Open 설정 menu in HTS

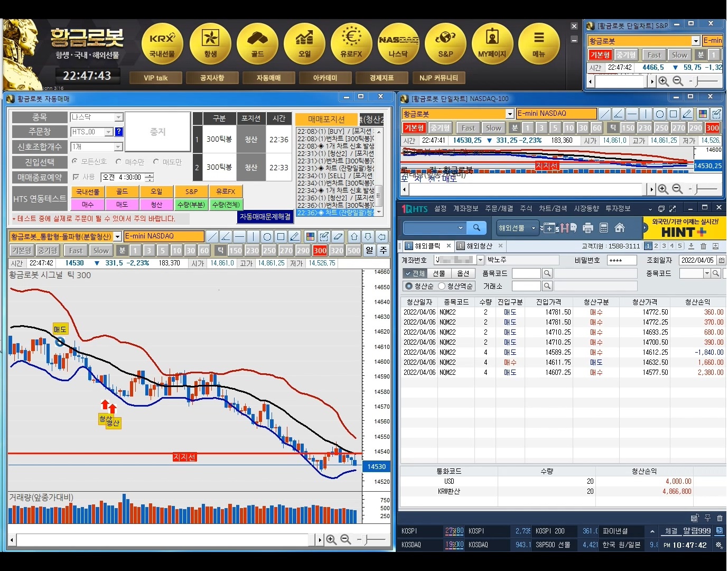(441, 208)
